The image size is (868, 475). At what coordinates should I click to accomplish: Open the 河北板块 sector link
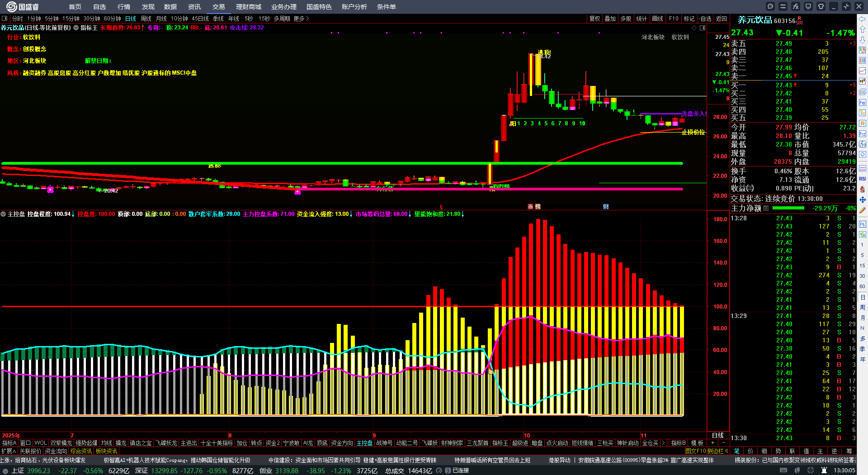[x=653, y=37]
